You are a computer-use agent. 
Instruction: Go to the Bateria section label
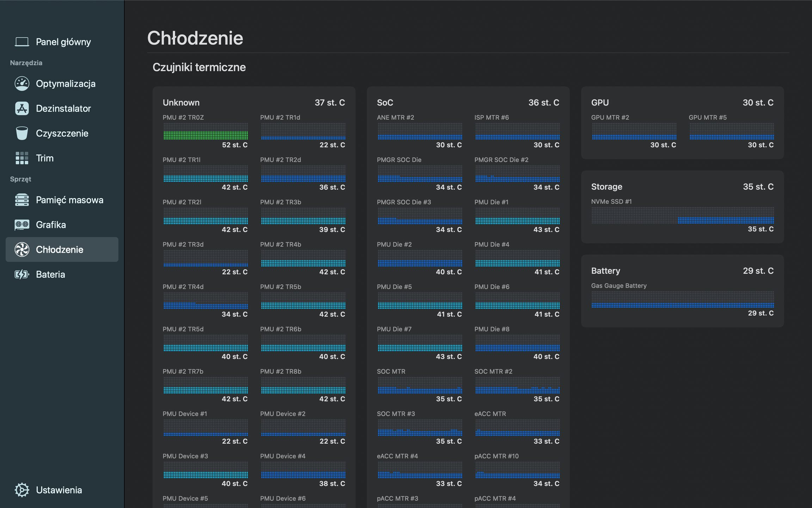click(50, 274)
